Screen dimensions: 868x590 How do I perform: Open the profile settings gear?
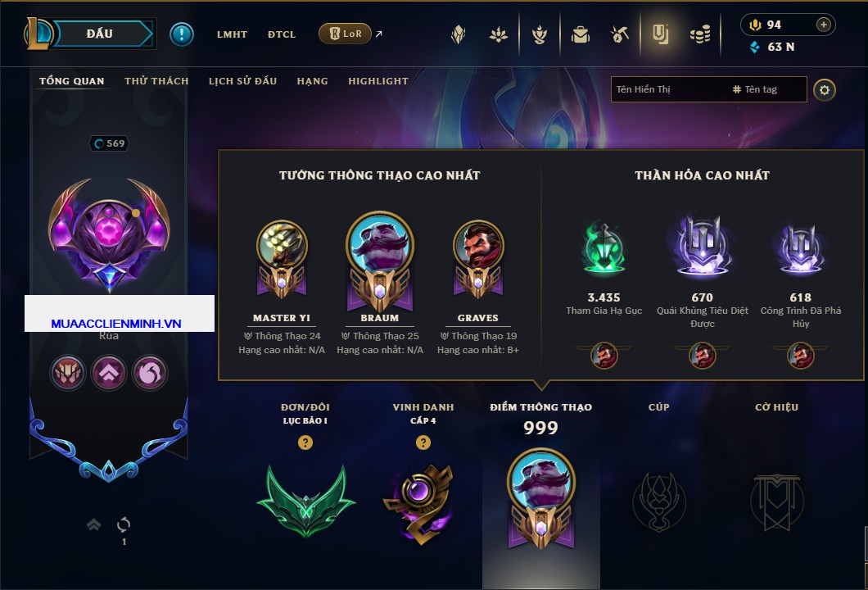tap(825, 90)
